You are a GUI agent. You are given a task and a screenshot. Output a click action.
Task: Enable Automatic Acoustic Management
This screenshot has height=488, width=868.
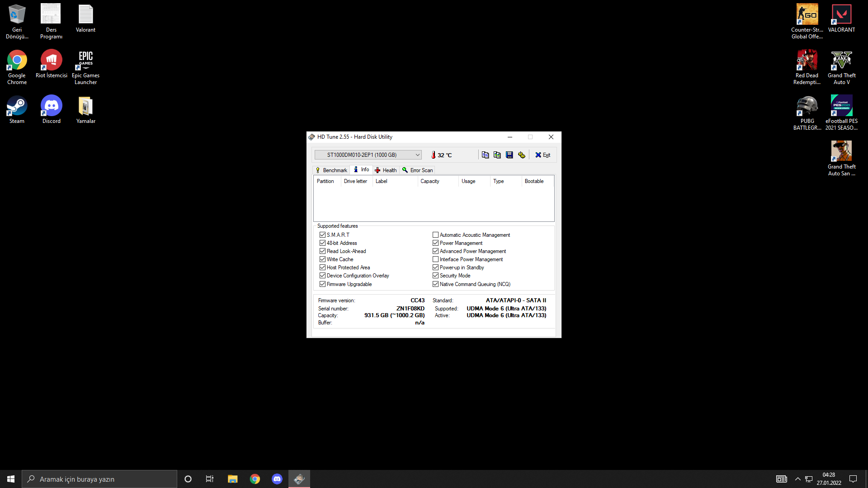click(436, 235)
